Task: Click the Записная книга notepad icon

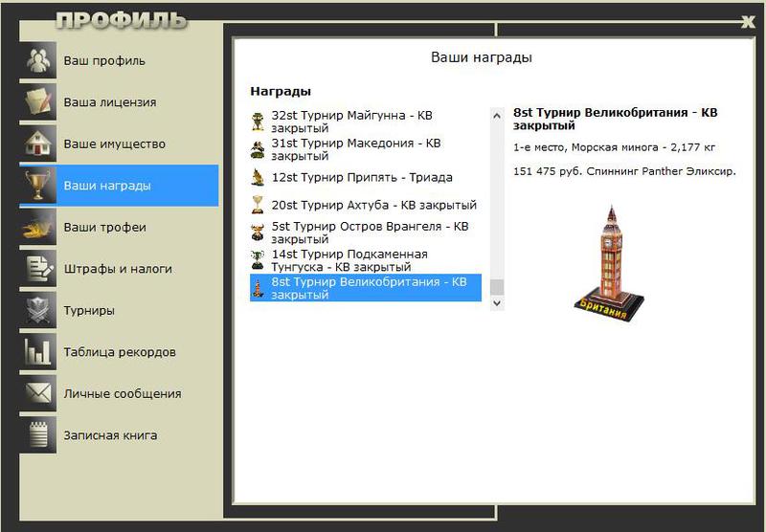Action: 38,434
